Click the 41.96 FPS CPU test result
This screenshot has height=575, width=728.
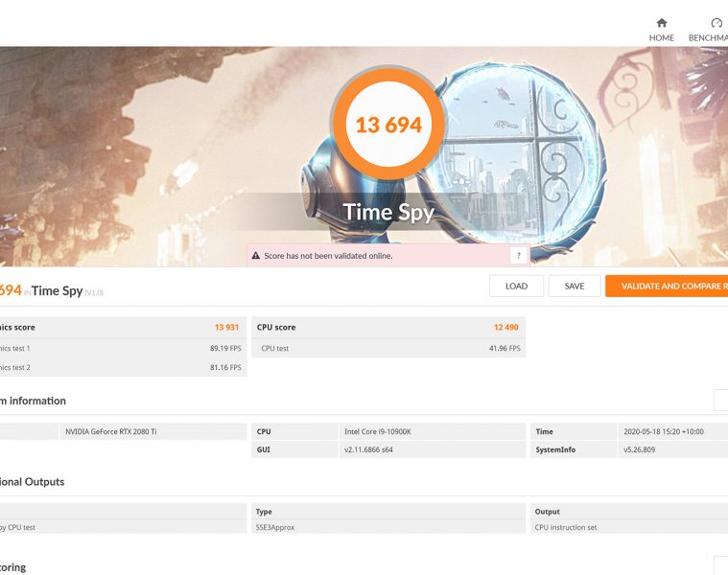click(505, 348)
